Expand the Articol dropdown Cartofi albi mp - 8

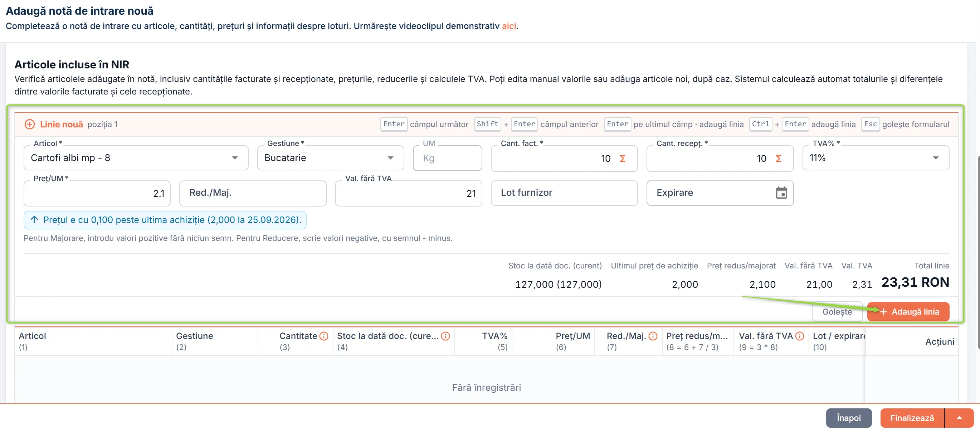click(x=235, y=158)
